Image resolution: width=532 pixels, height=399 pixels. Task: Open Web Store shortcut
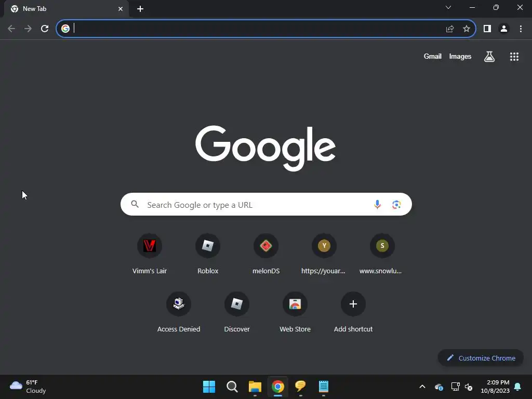tap(295, 312)
